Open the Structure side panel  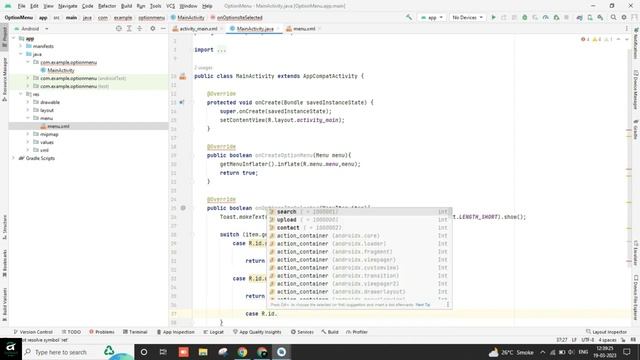(x=4, y=228)
